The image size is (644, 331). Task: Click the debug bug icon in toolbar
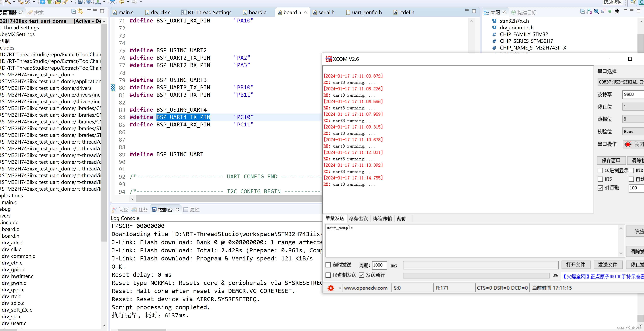tap(49, 2)
